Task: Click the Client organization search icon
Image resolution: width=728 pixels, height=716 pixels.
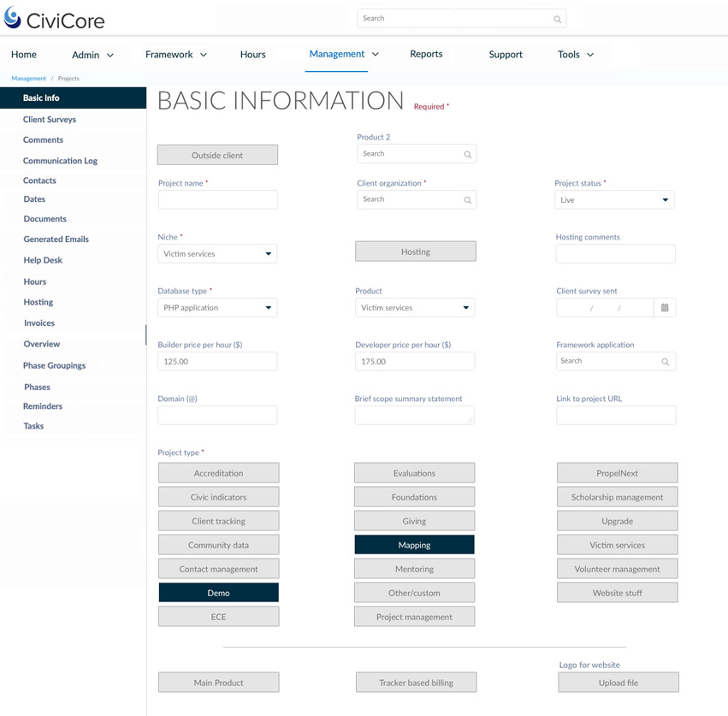Action: click(x=467, y=200)
